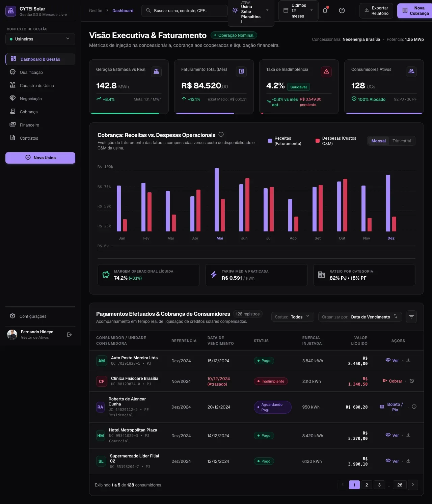Click the Exportar Relatório button
432x504 pixels.
click(x=376, y=11)
